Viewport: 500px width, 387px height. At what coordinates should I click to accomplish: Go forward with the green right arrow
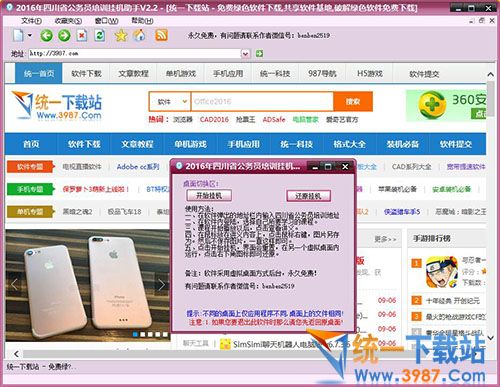coord(64,35)
